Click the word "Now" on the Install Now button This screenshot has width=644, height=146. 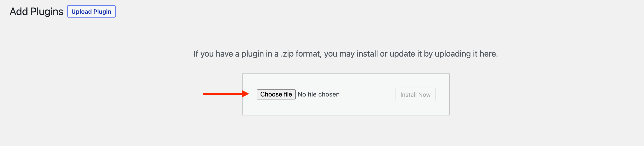coord(424,95)
